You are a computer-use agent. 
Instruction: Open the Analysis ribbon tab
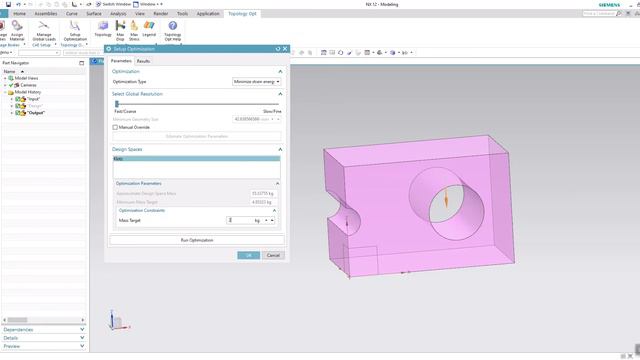coord(118,13)
